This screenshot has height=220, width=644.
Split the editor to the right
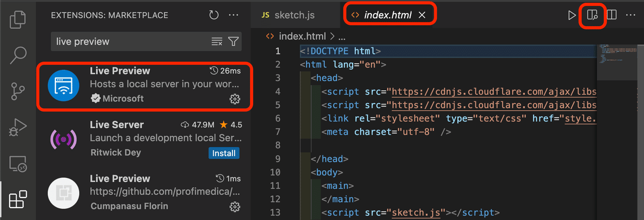612,15
